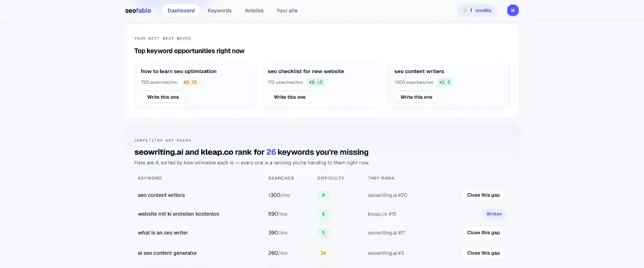644x268 pixels.
Task: Click difficulty badge 24 in the table
Action: [323, 253]
